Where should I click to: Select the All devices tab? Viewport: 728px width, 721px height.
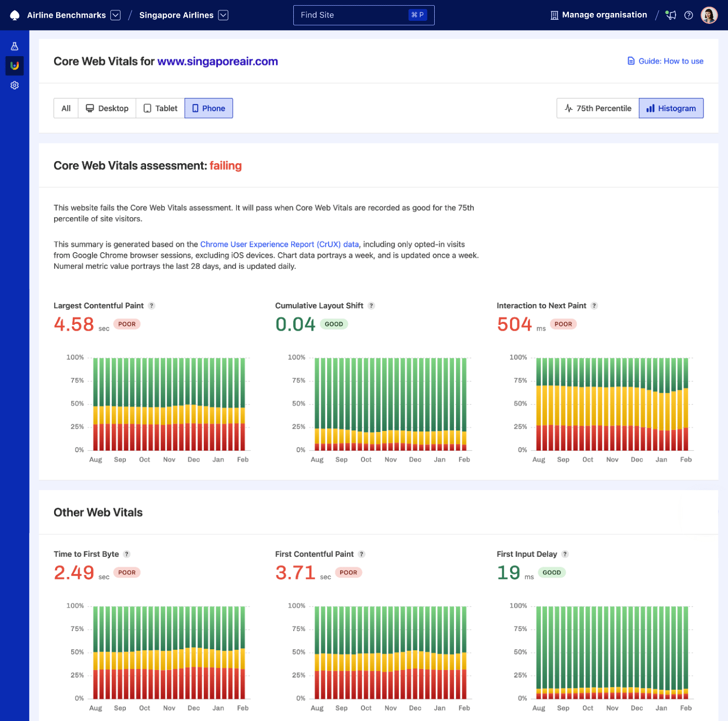66,108
